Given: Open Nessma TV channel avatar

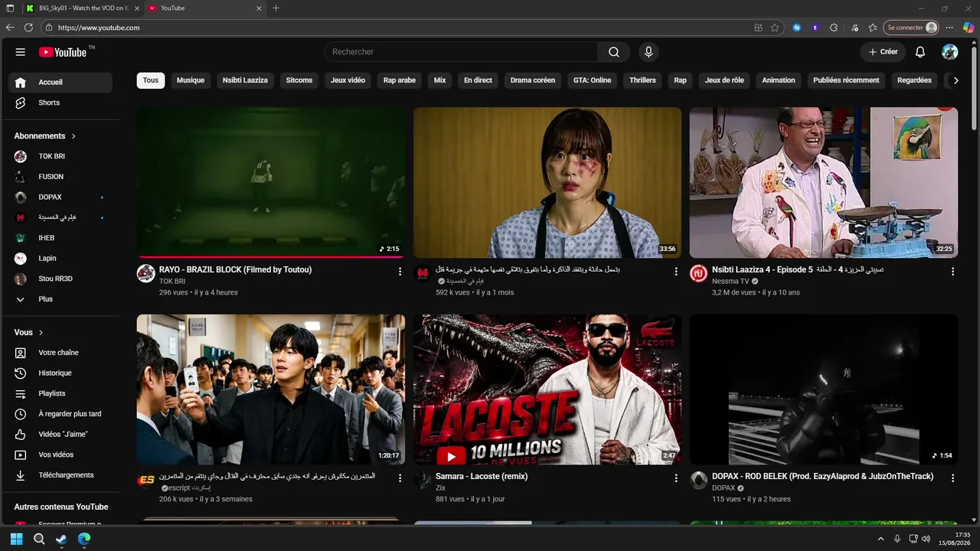Looking at the screenshot, I should [698, 273].
